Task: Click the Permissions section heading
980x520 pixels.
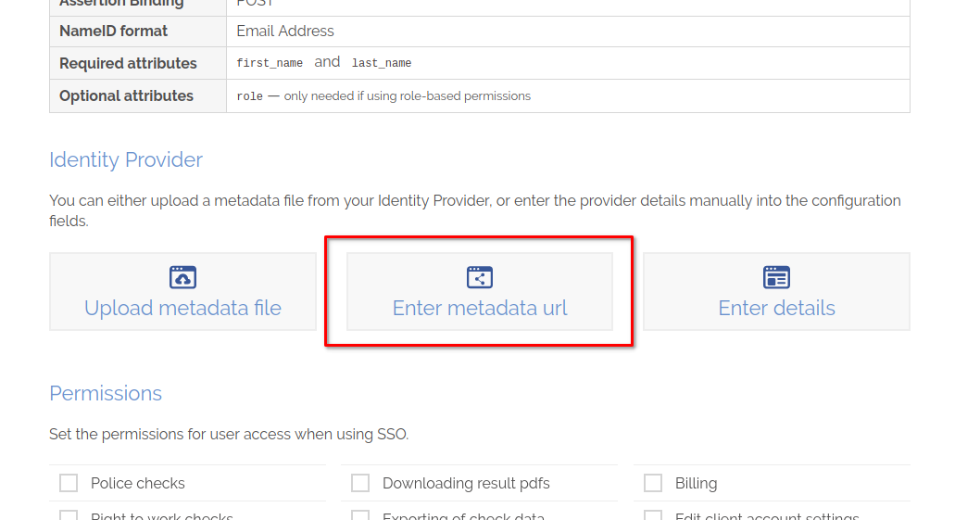Action: (x=106, y=393)
